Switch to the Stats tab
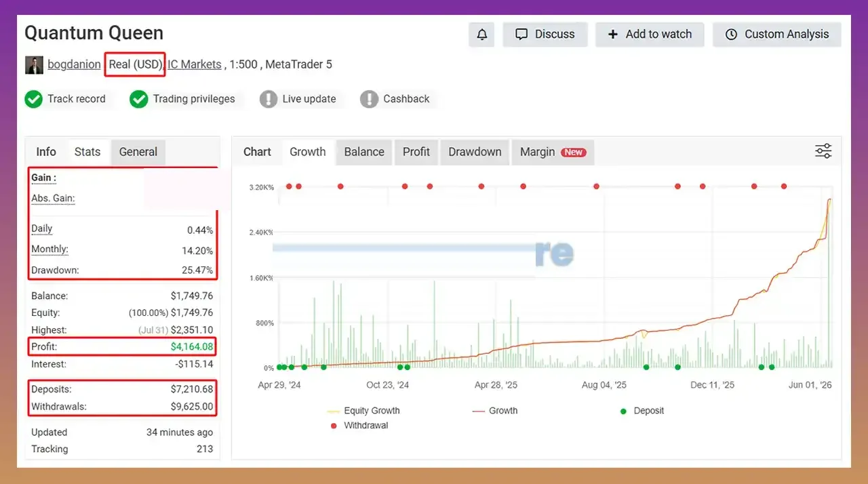Screen dimensions: 868x484 [x=87, y=152]
